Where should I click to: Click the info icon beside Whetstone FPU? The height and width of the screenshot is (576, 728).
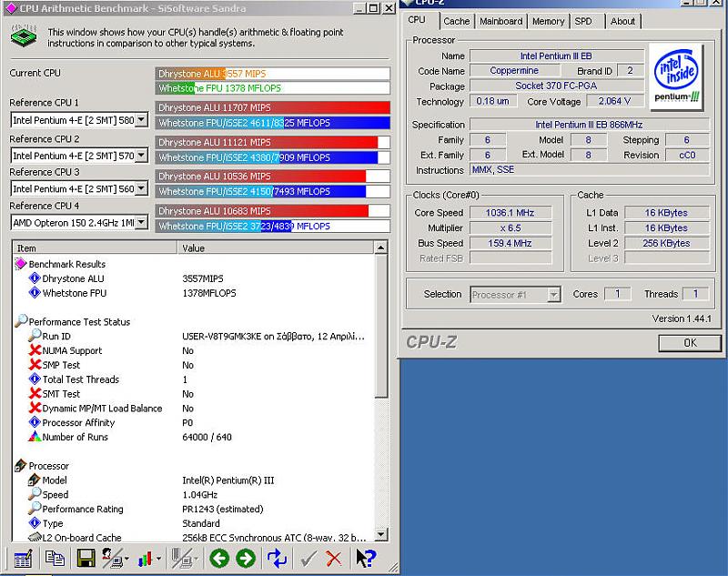tap(35, 292)
